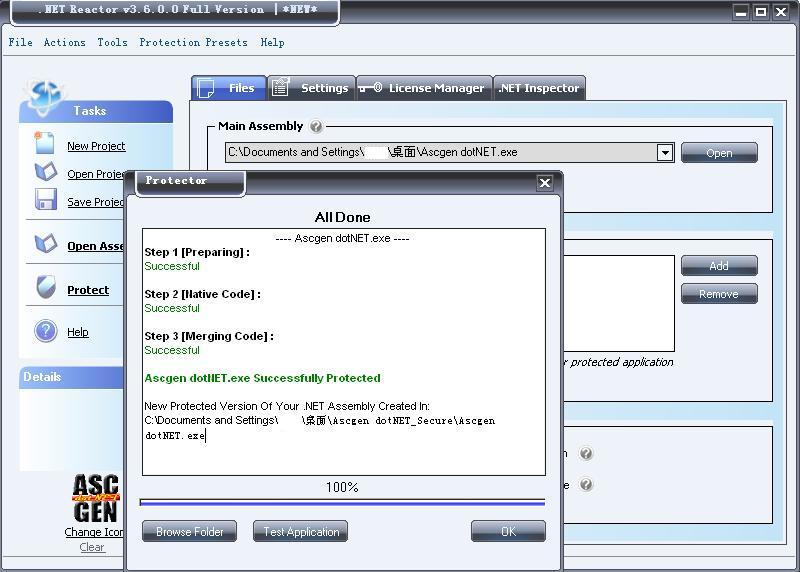Viewport: 800px width, 572px height.
Task: Click OK in the Protector dialog
Action: pyautogui.click(x=508, y=531)
